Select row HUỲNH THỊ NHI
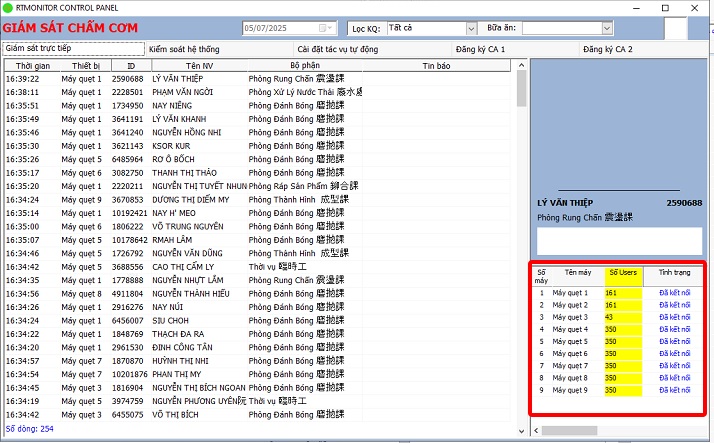This screenshot has height=443, width=714. (x=258, y=361)
